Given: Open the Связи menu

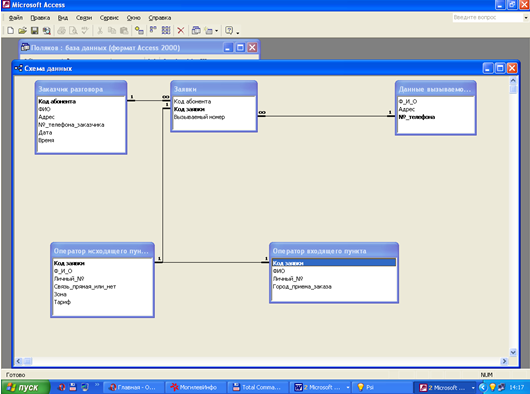Looking at the screenshot, I should (84, 18).
